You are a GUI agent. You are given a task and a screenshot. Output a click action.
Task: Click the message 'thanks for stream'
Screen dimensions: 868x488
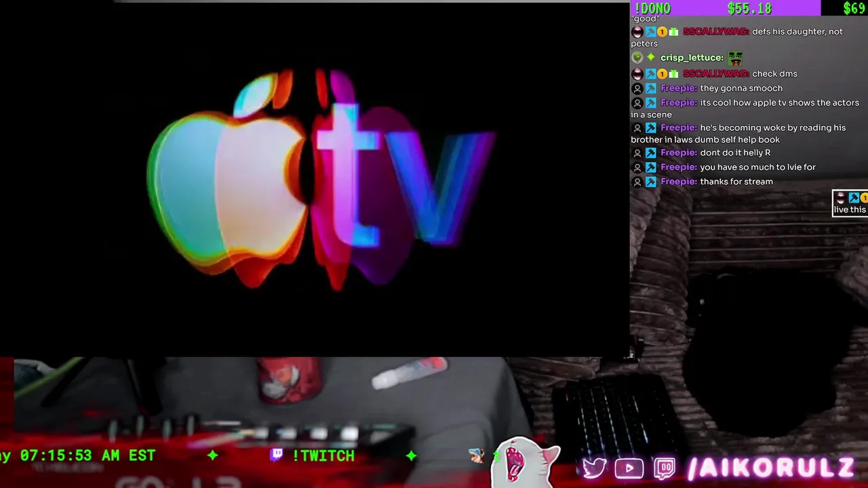[736, 182]
